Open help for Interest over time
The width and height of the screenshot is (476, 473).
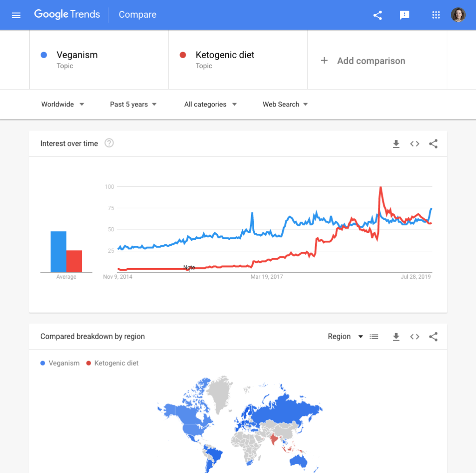(x=109, y=143)
